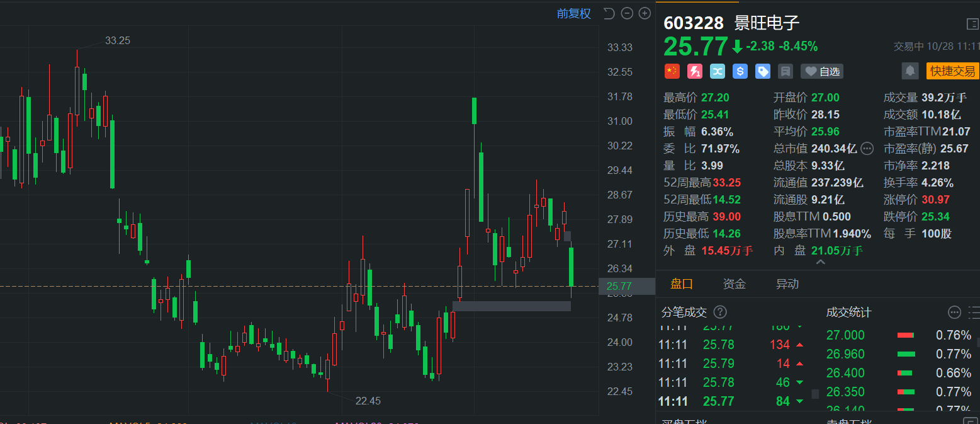Click the 33.33 price axis label
The image size is (980, 424).
point(619,47)
